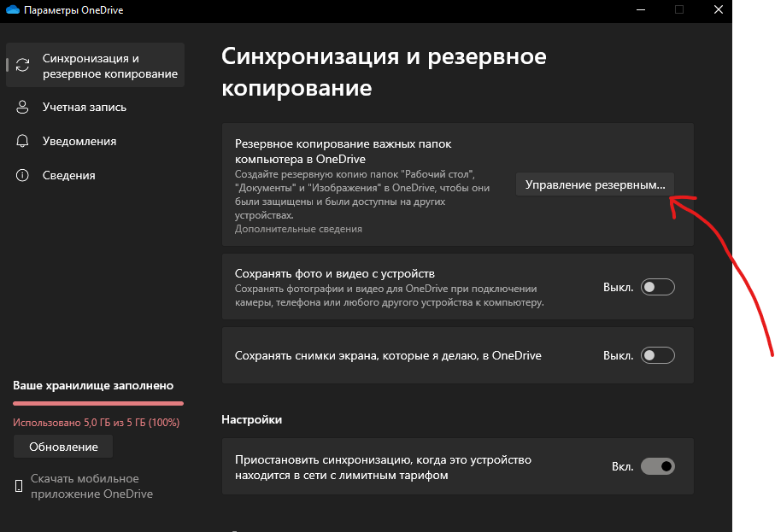This screenshot has width=775, height=532.
Task: Click the OneDrive cloud icon in title bar
Action: point(12,10)
